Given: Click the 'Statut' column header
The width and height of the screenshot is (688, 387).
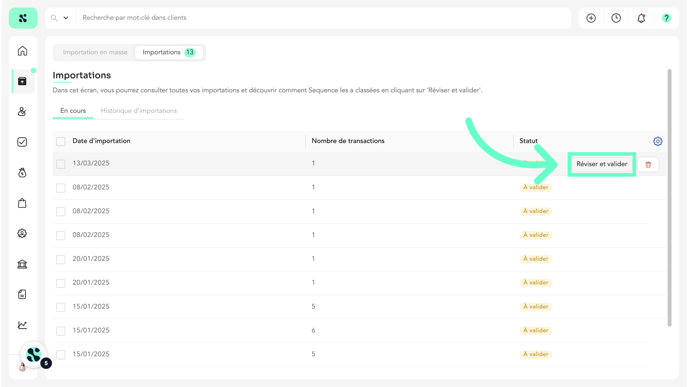Looking at the screenshot, I should click(x=528, y=141).
